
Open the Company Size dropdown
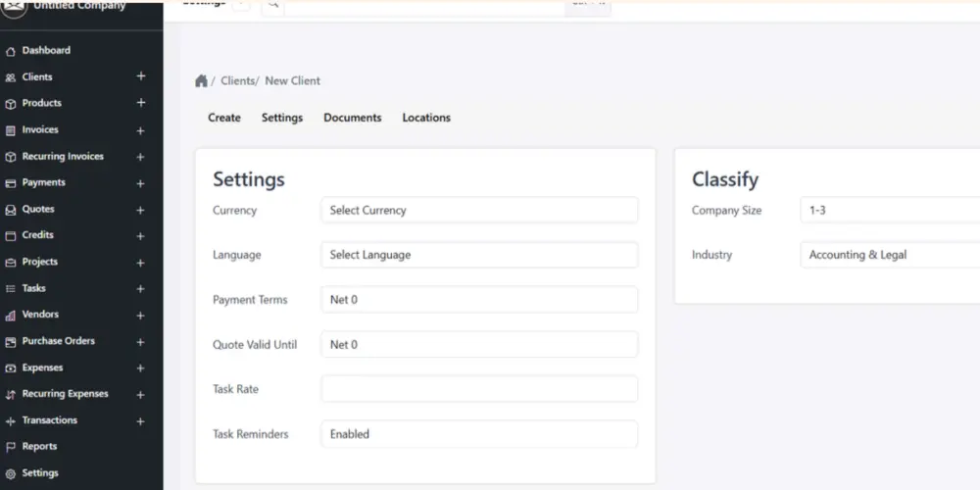pyautogui.click(x=890, y=210)
